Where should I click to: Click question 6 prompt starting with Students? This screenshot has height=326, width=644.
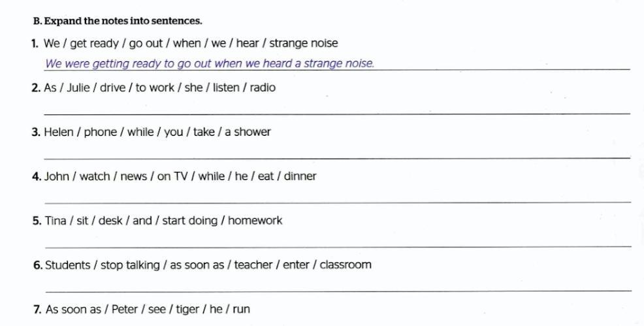208,265
